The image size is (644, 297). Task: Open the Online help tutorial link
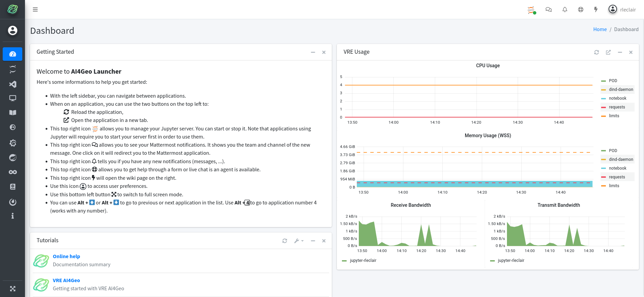tap(66, 256)
